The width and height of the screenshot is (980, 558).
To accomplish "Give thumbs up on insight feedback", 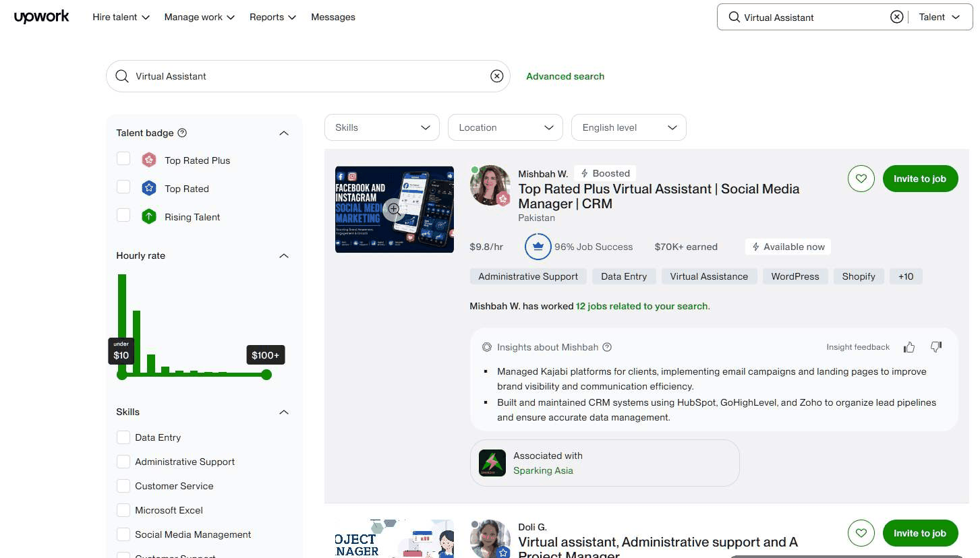I will 909,347.
